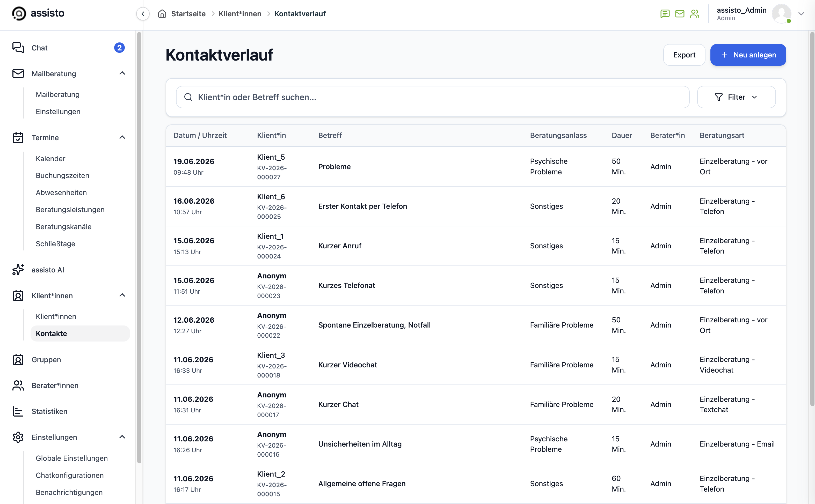The height and width of the screenshot is (504, 815).
Task: Click the assisto logo
Action: point(38,13)
